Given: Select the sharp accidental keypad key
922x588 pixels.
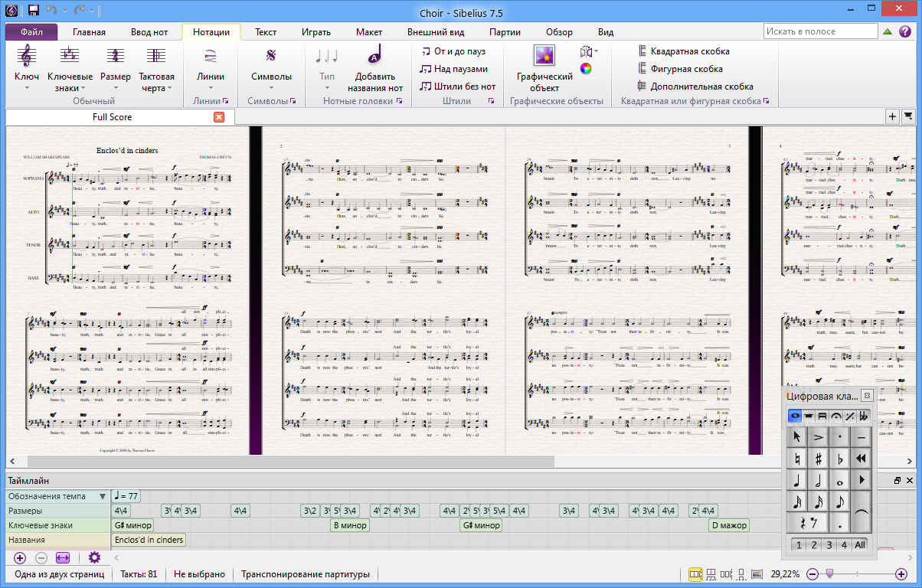Looking at the screenshot, I should point(819,459).
